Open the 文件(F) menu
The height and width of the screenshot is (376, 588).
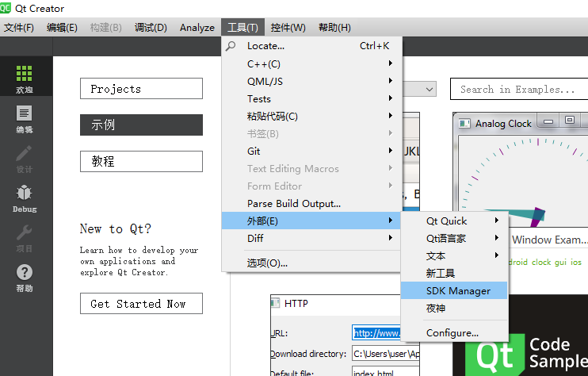(19, 28)
